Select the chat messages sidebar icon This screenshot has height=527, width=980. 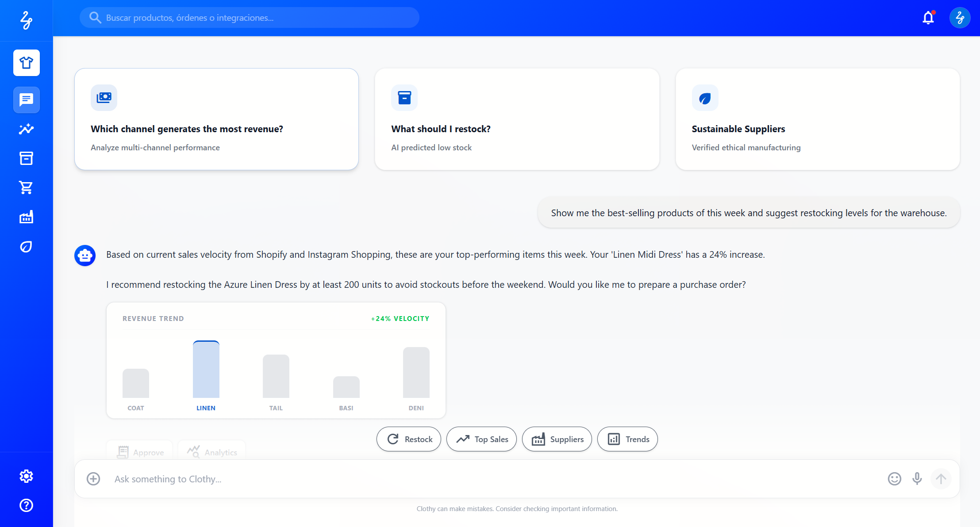(x=26, y=100)
